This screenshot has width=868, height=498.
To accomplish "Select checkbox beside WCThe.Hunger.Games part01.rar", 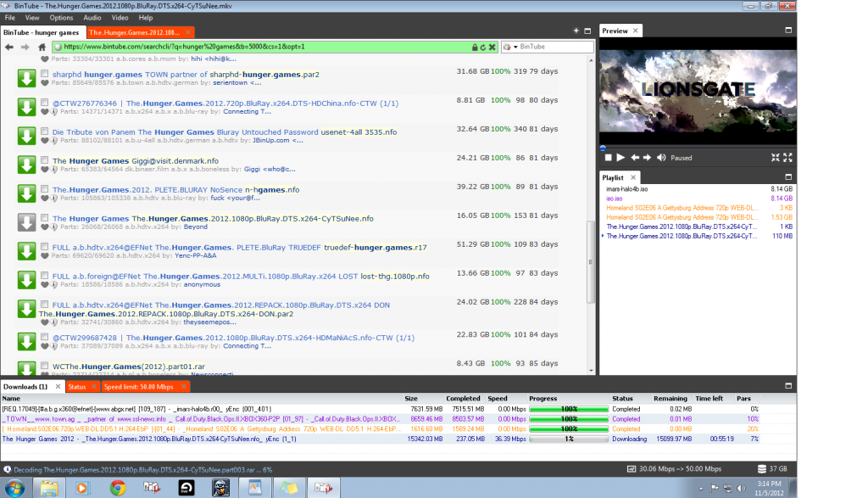I will pos(44,367).
